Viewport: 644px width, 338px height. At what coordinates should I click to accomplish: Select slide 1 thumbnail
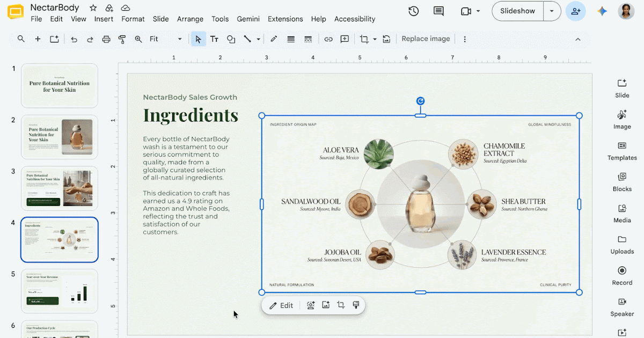point(60,86)
